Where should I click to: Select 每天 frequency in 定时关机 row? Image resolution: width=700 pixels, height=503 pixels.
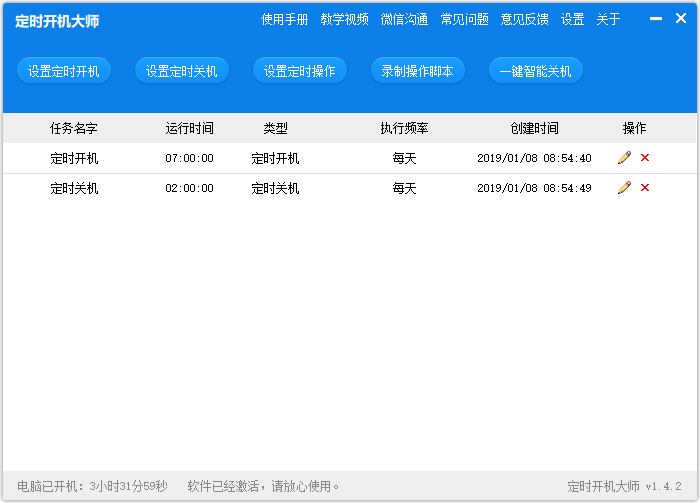[x=404, y=188]
